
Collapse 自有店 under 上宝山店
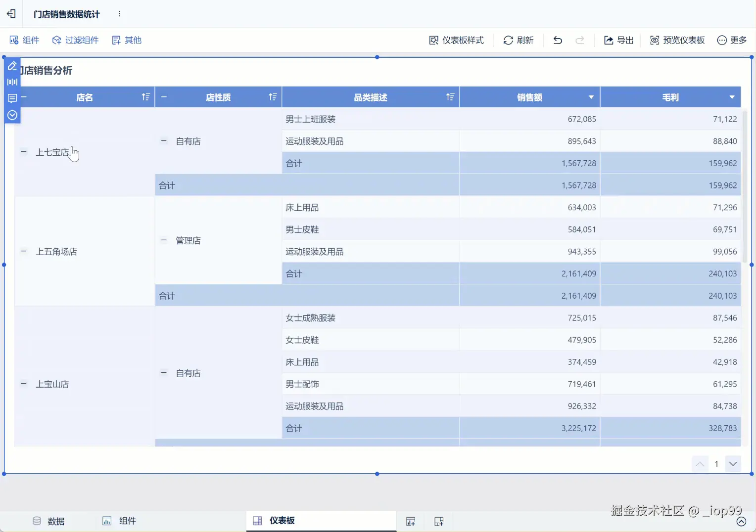tap(164, 373)
